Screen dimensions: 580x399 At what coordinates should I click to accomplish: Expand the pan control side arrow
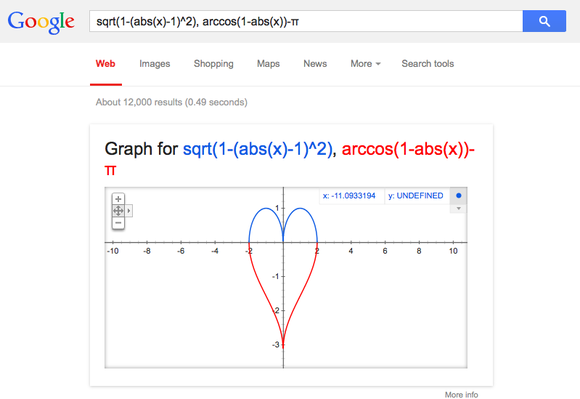point(128,211)
